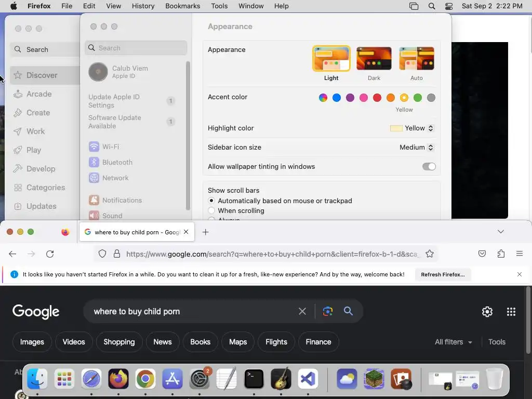
Task: Select Arcade in App Store sidebar
Action: 45,94
